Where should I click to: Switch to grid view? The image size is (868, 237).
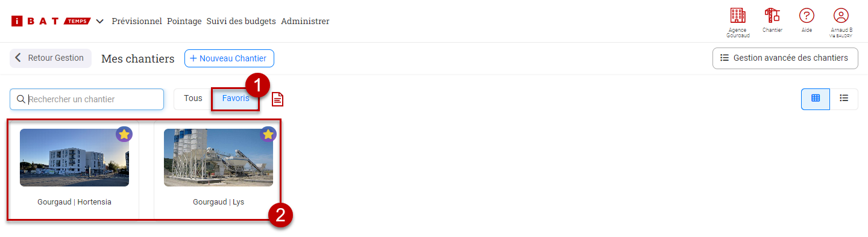point(816,99)
